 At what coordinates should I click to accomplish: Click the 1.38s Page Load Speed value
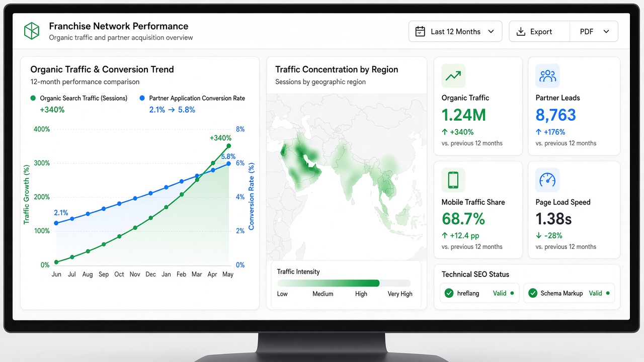click(553, 219)
